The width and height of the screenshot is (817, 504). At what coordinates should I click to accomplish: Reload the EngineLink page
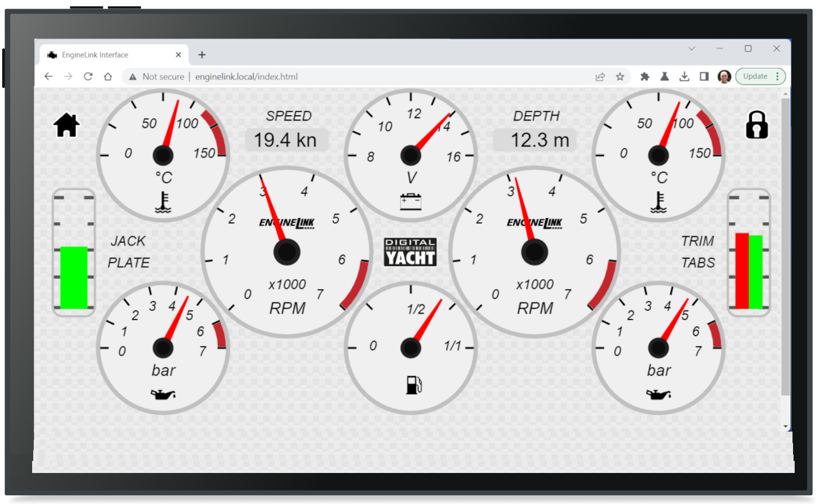(88, 77)
